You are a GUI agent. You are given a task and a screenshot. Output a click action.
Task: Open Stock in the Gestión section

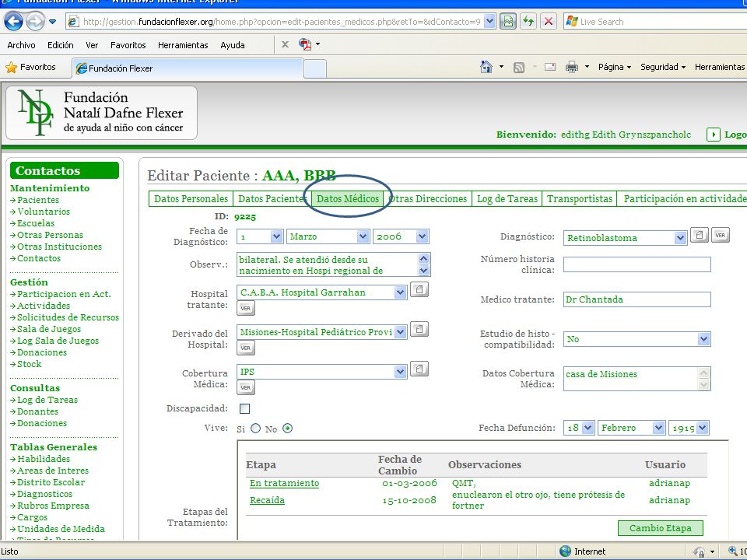(29, 364)
